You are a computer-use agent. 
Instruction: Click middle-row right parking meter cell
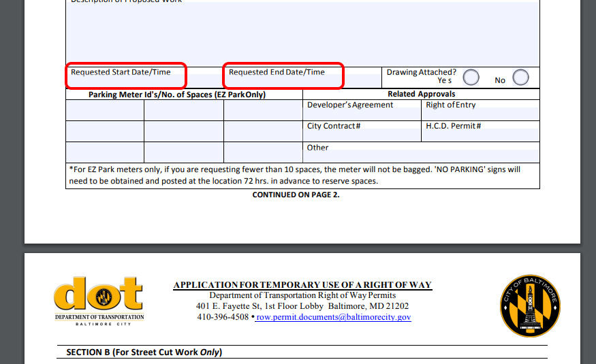263,131
